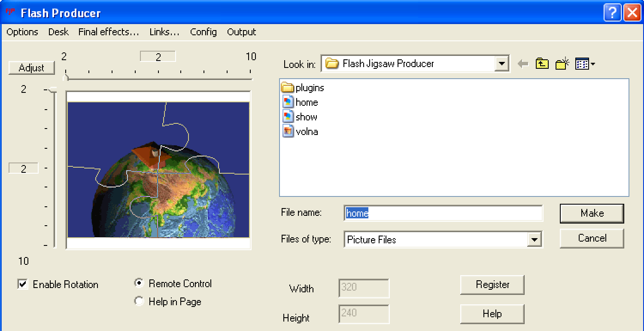
Task: Click the 'Flash Jigsaw Producer' folder name
Action: [x=388, y=64]
